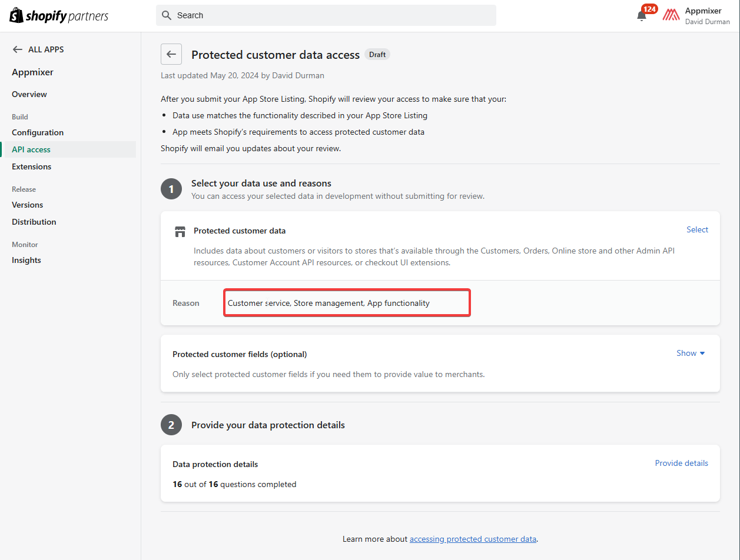The height and width of the screenshot is (560, 740).
Task: Click the Appmixer account logo icon
Action: click(671, 15)
